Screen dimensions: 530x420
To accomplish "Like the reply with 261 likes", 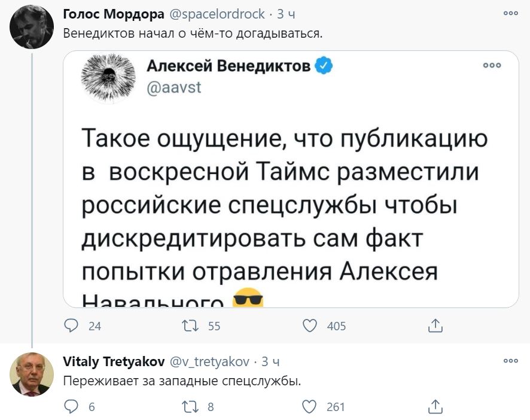I will point(309,407).
